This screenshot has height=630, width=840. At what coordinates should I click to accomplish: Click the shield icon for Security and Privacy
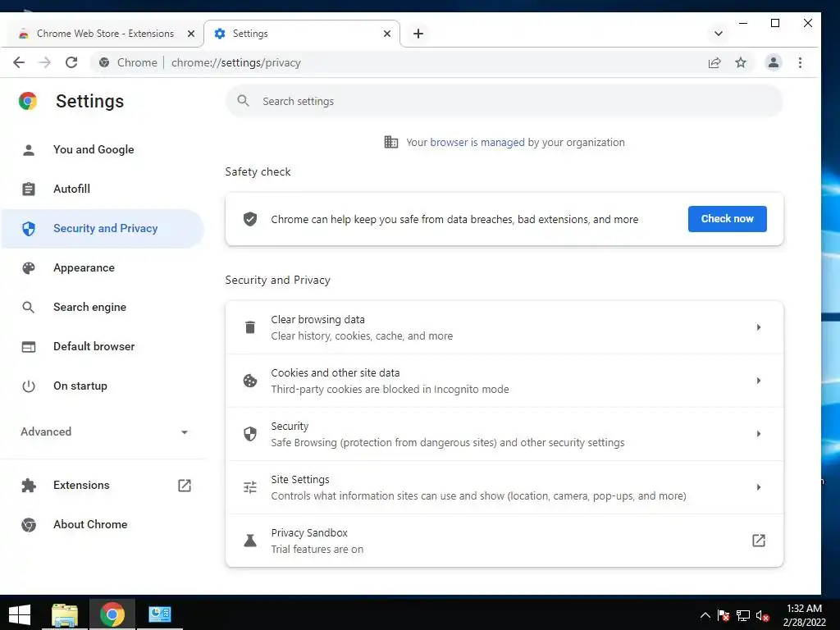click(29, 229)
